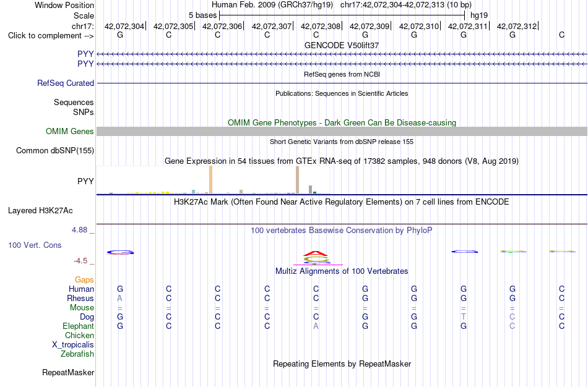The width and height of the screenshot is (588, 387).
Task: Click the Mouse species label
Action: (x=82, y=308)
